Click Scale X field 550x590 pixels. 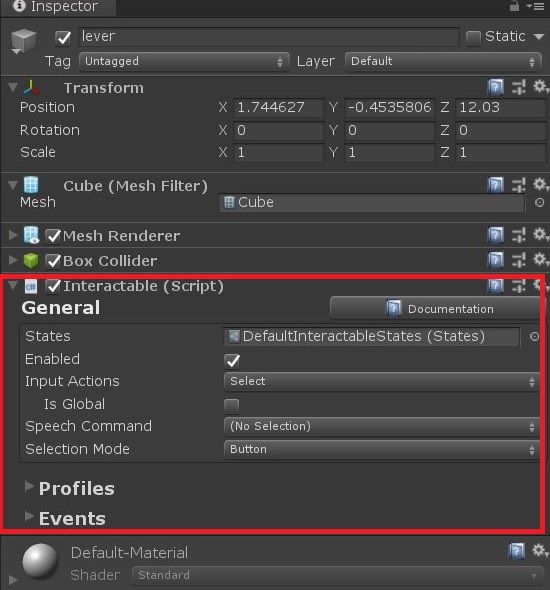click(278, 153)
